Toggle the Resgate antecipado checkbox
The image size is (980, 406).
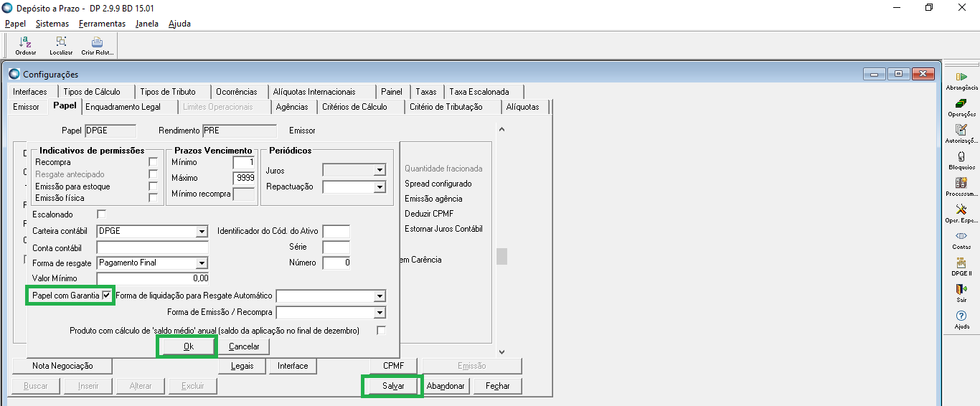pos(153,174)
